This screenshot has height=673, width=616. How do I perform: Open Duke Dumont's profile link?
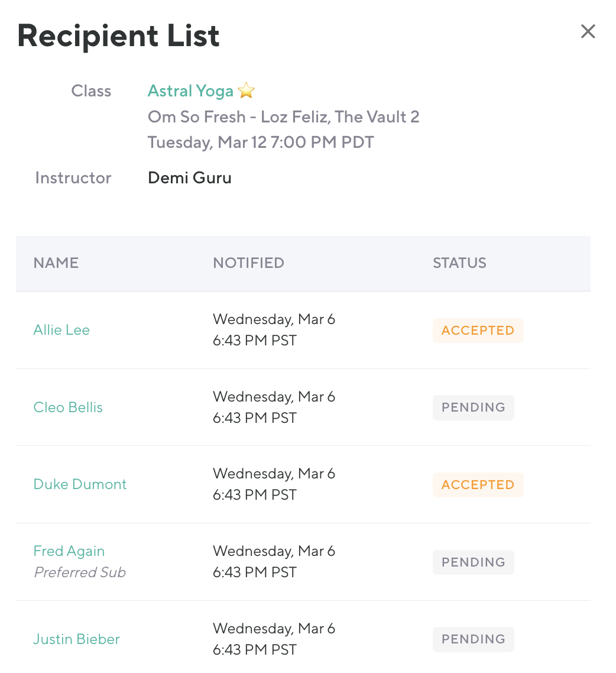point(80,484)
